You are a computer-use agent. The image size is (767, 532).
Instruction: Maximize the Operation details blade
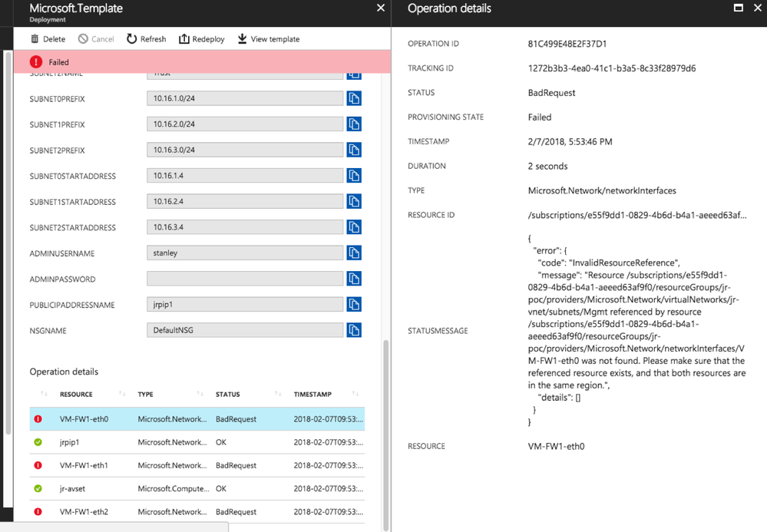(739, 8)
